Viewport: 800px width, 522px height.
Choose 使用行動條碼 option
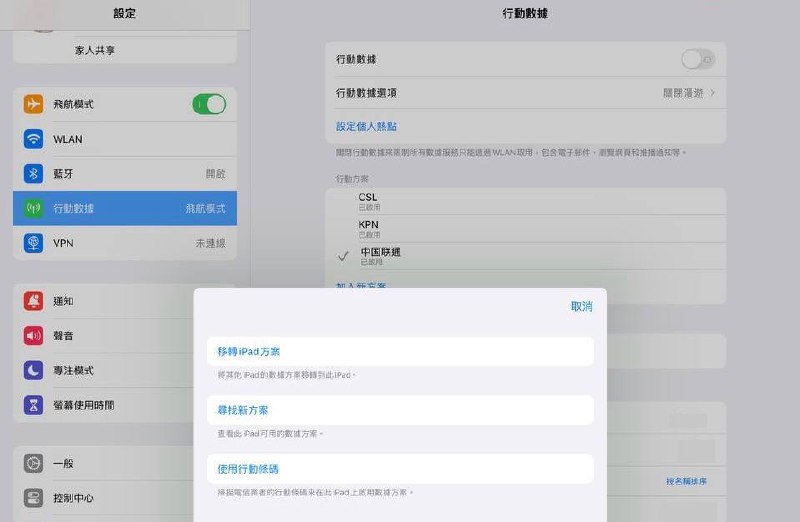[x=401, y=469]
